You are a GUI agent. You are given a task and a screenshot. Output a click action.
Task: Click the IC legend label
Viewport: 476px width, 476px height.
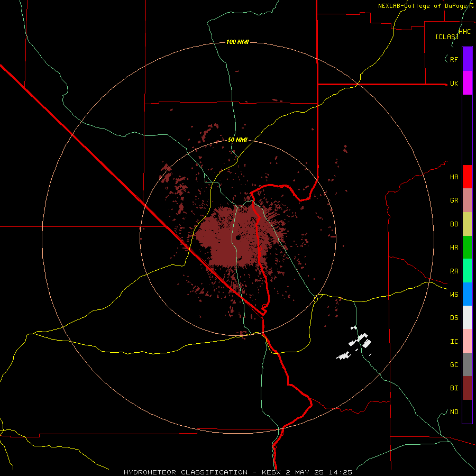point(454,342)
